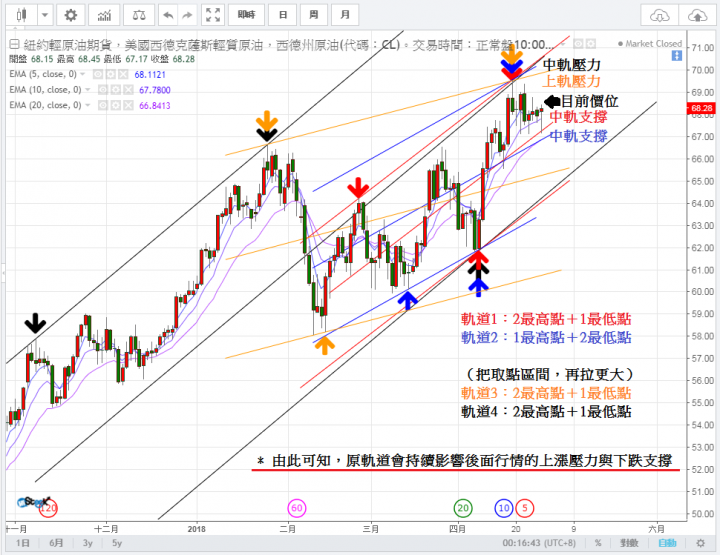Hide the main crude oil series
720x555 pixels.
[x=579, y=44]
